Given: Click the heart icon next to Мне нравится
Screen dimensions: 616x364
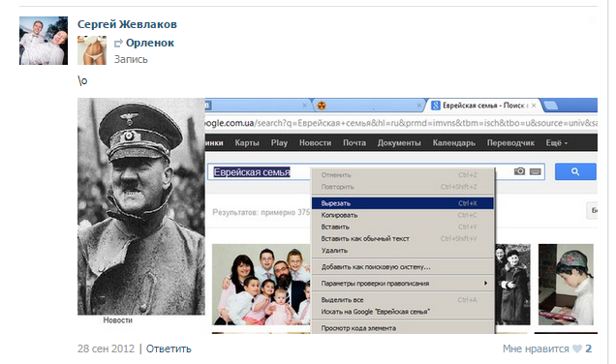Looking at the screenshot, I should 576,349.
